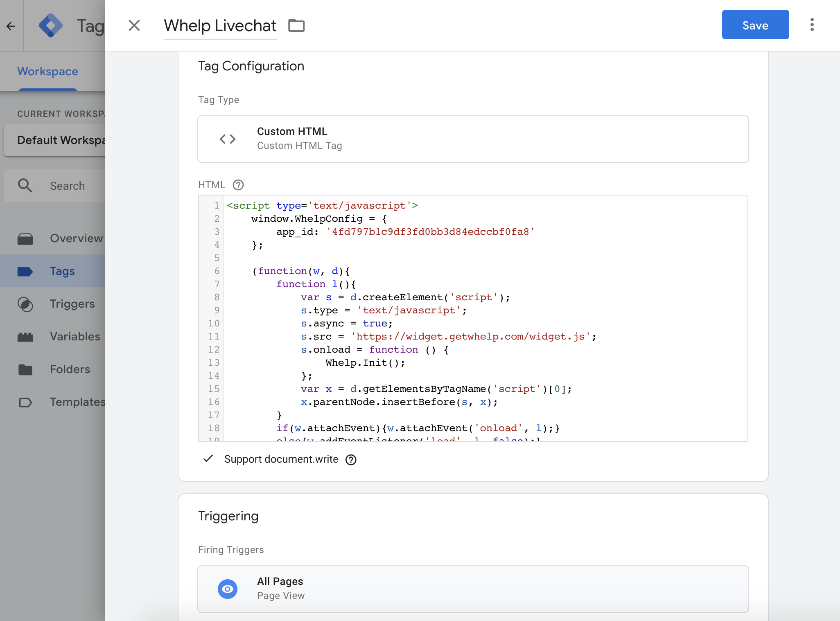This screenshot has height=621, width=840.
Task: Toggle Support document.write checkbox
Action: pyautogui.click(x=208, y=459)
